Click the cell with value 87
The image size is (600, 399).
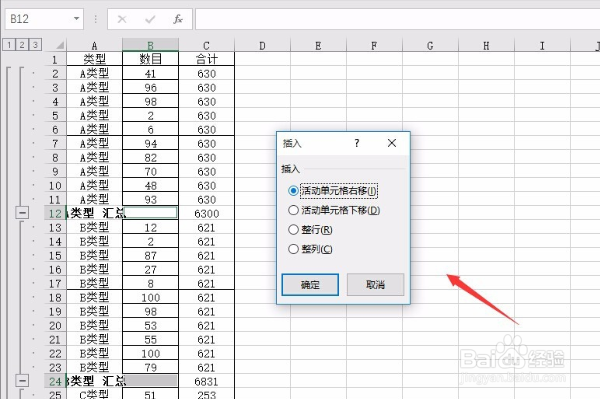150,255
